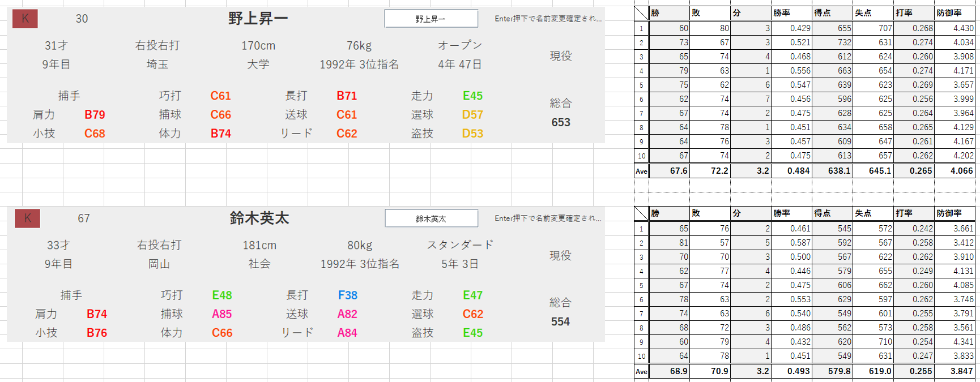Click 鈴木英太's 長打 rating F38
The width and height of the screenshot is (980, 382).
[348, 295]
